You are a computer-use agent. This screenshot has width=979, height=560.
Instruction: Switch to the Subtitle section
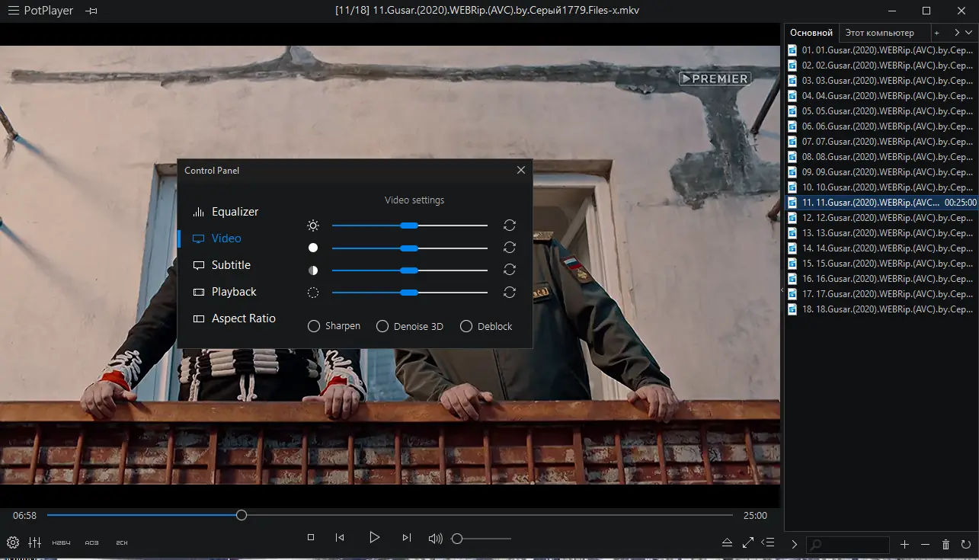[231, 265]
